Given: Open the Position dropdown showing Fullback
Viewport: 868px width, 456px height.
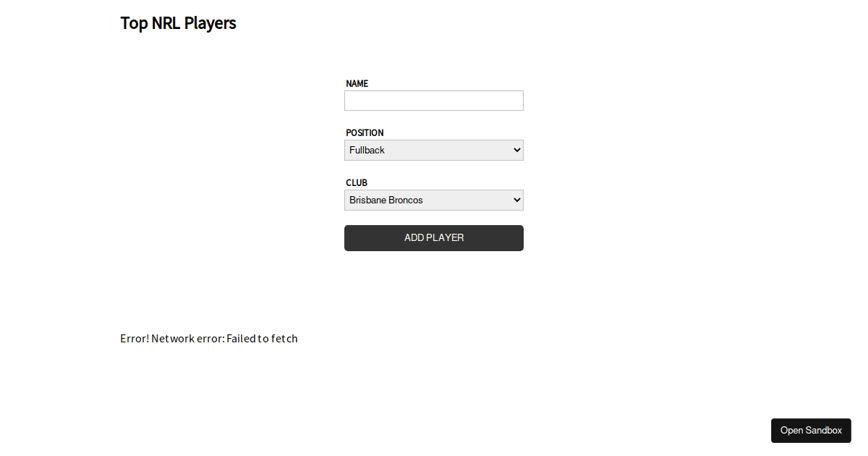Looking at the screenshot, I should click(x=433, y=150).
